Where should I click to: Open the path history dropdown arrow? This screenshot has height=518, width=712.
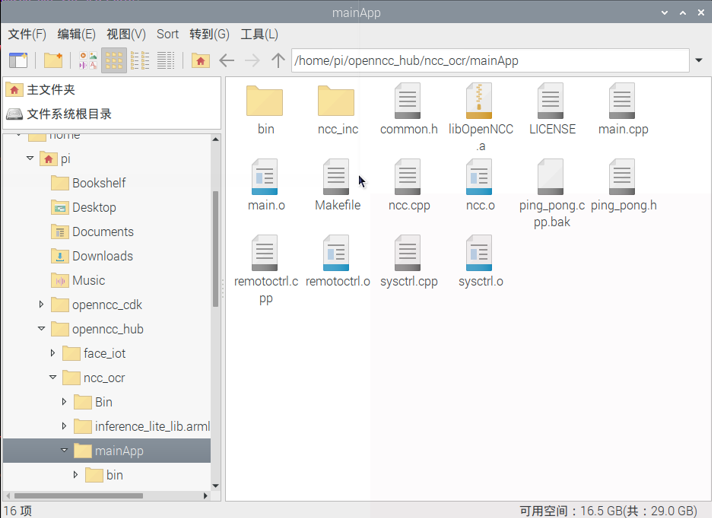(x=699, y=60)
